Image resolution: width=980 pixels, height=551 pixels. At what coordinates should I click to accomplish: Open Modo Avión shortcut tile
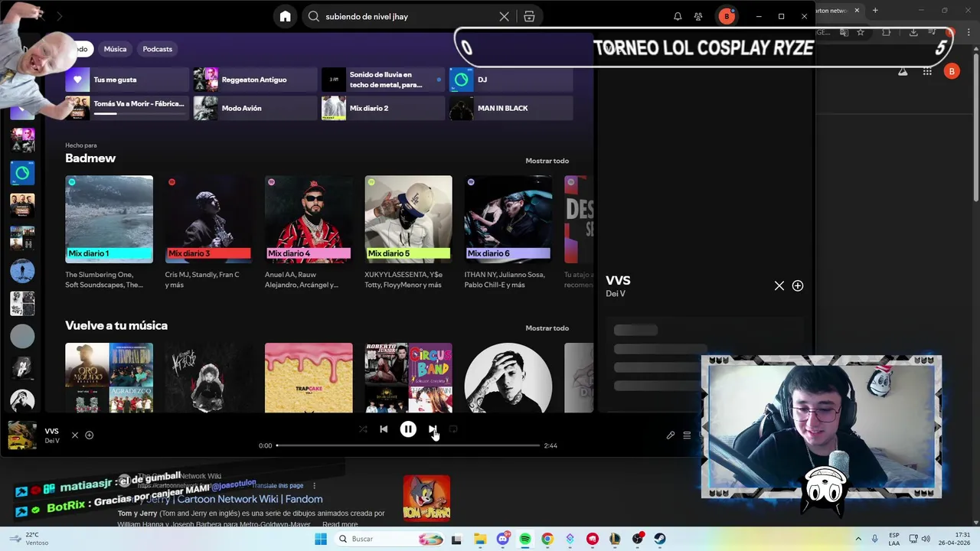pyautogui.click(x=255, y=108)
